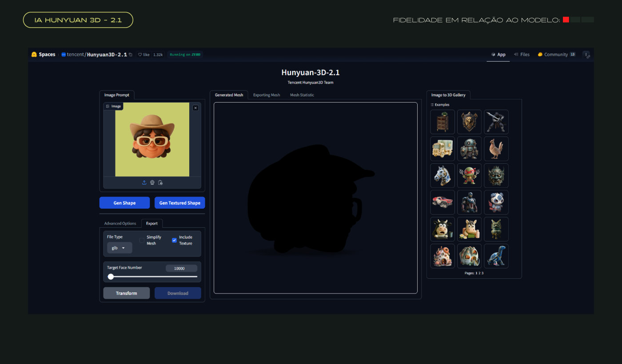622x364 pixels.
Task: Select the red monster truck example
Action: tap(443, 202)
